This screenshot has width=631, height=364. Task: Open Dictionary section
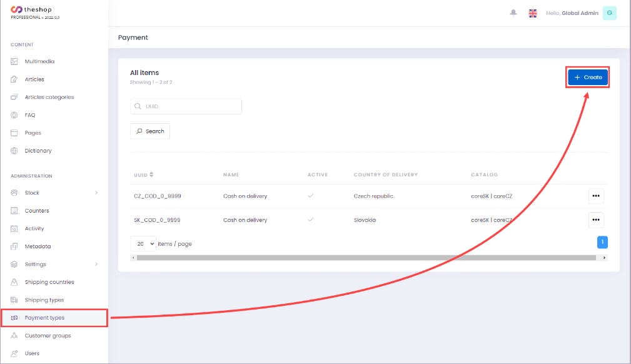[38, 151]
